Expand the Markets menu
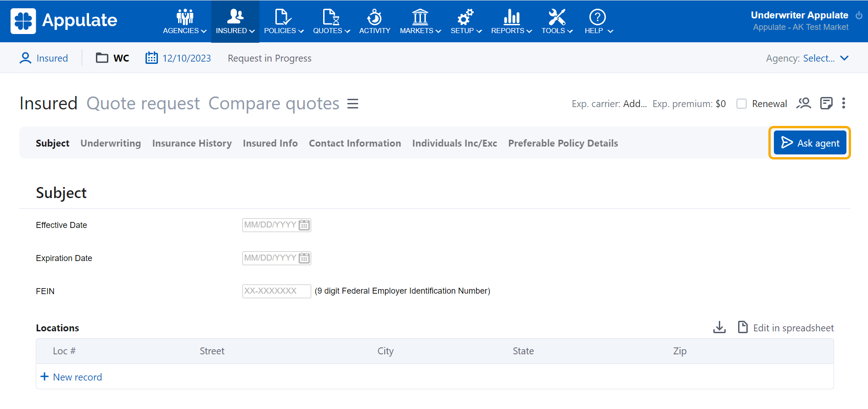The width and height of the screenshot is (868, 409). coord(420,22)
